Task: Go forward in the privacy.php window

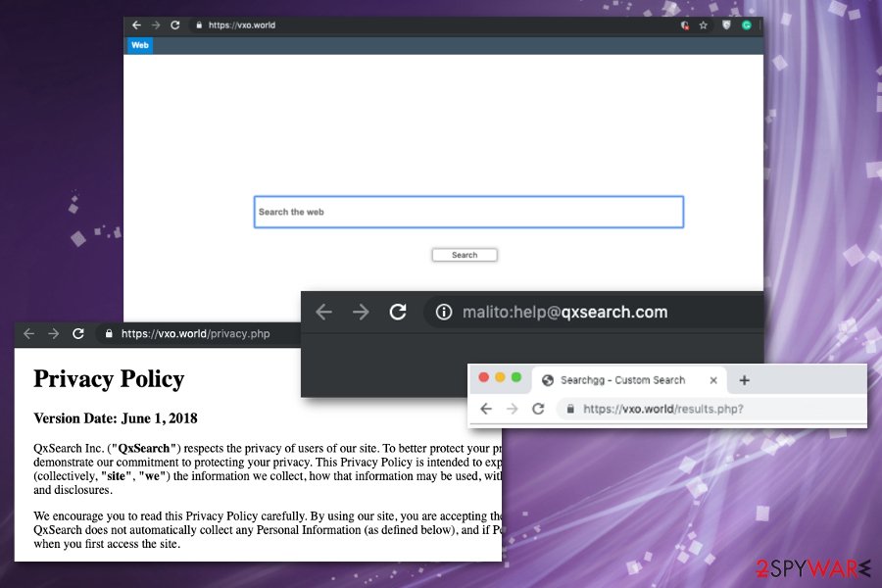Action: point(54,333)
